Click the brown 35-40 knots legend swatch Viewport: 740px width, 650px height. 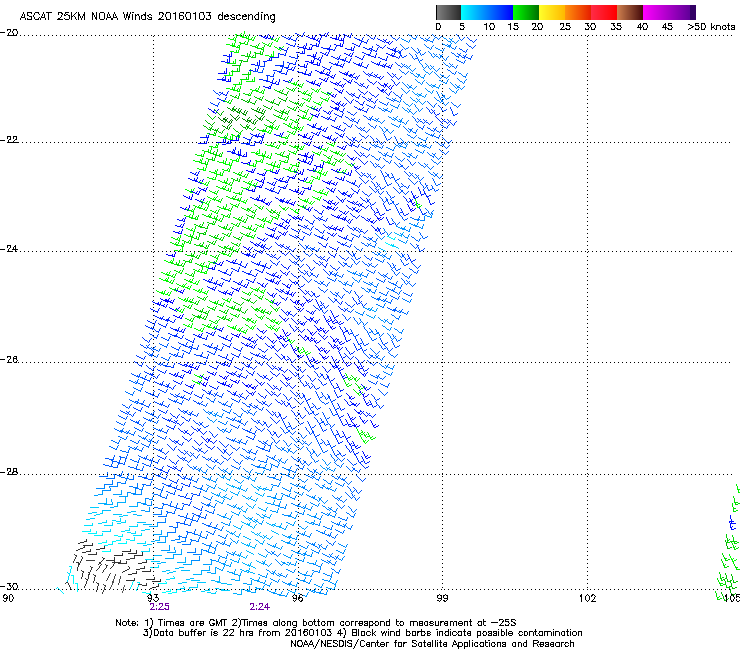[x=630, y=12]
